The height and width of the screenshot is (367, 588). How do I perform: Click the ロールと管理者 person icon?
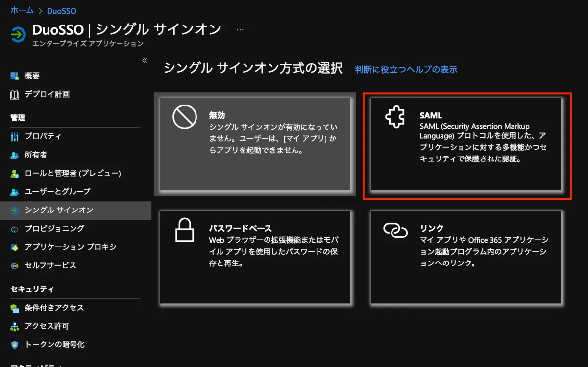15,173
